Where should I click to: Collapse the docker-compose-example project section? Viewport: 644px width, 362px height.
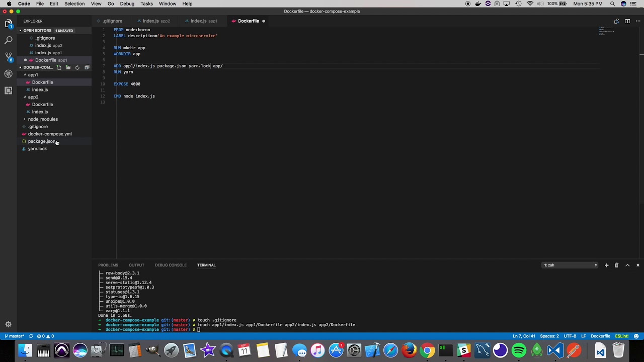pos(38,67)
